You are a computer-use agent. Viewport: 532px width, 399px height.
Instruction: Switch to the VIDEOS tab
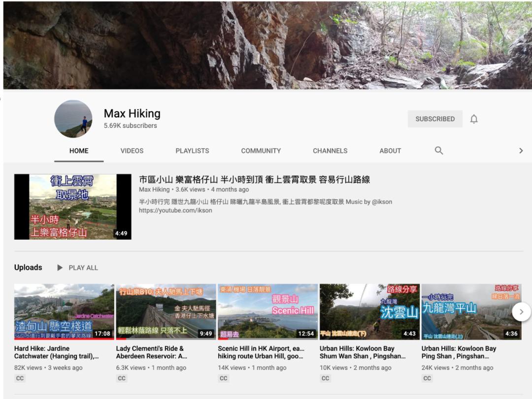pyautogui.click(x=132, y=151)
